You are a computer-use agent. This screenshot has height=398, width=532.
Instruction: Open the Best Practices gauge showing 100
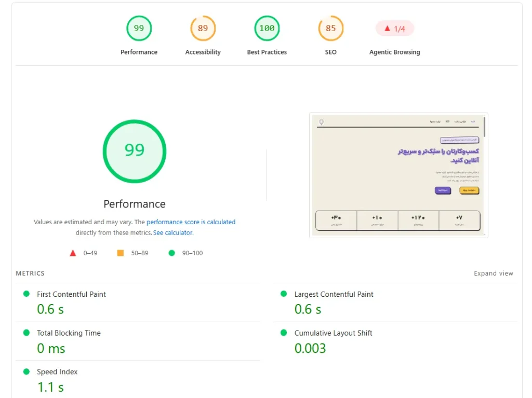(267, 28)
